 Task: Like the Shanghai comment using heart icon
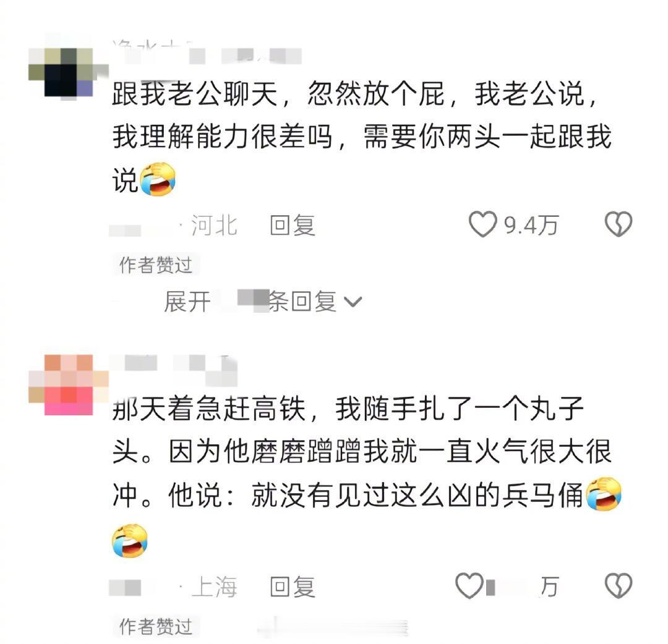pyautogui.click(x=469, y=586)
